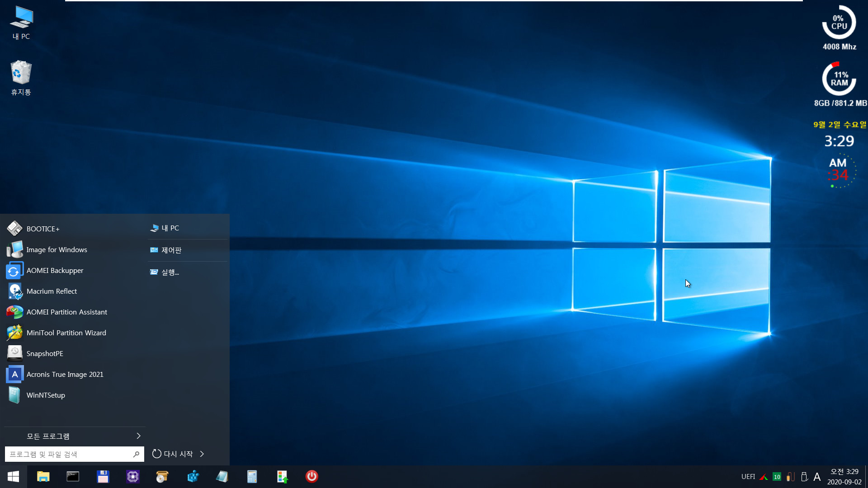
Task: Click 내 PC shortcut link
Action: pyautogui.click(x=171, y=228)
